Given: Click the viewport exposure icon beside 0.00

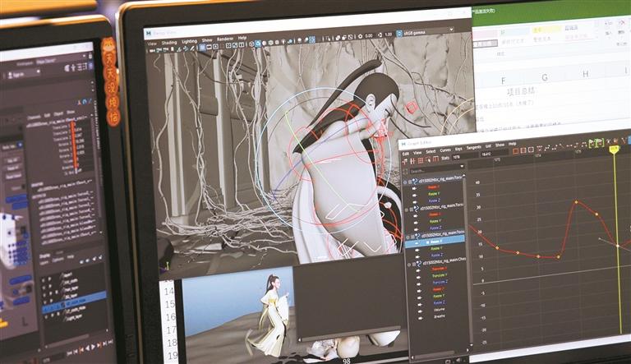Looking at the screenshot, I should tap(360, 36).
